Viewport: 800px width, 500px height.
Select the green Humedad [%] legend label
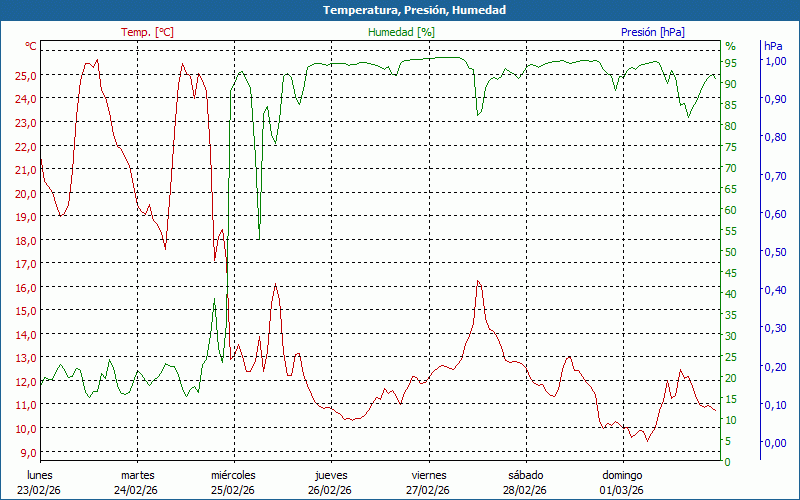[401, 32]
